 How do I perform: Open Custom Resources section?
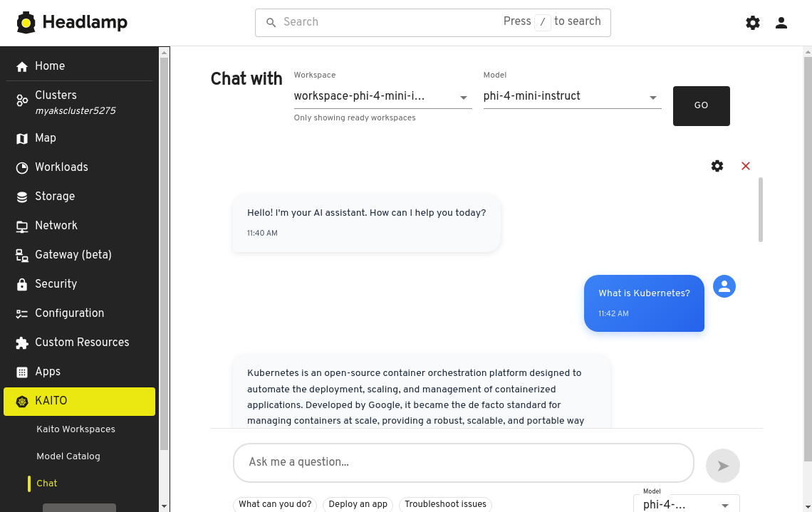[x=82, y=343]
